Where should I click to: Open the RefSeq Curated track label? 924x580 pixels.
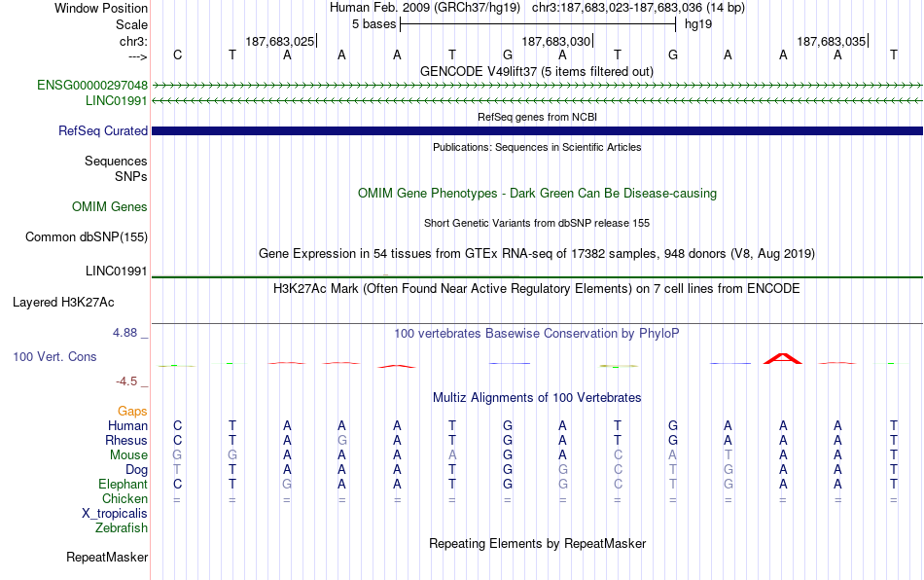coord(103,130)
